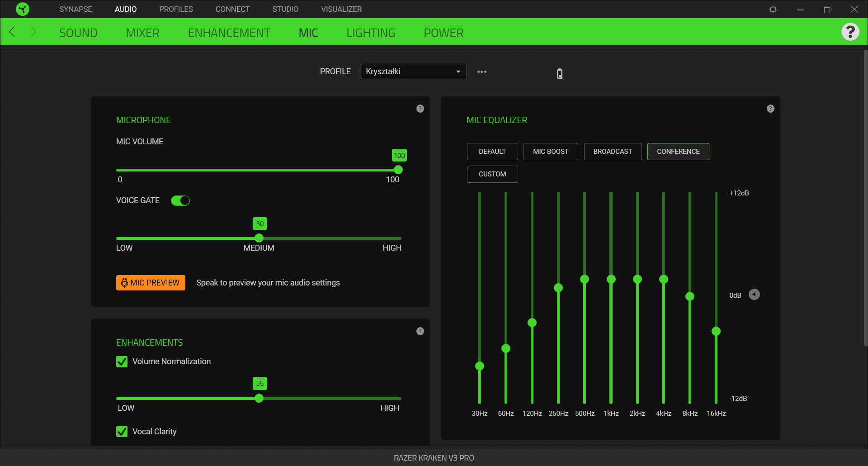
Task: Click the battery status icon
Action: click(x=560, y=73)
